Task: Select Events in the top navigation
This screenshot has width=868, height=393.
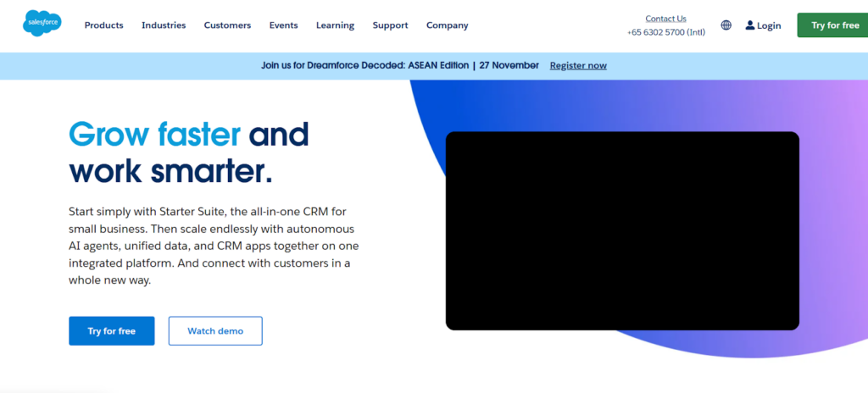Action: [x=283, y=25]
